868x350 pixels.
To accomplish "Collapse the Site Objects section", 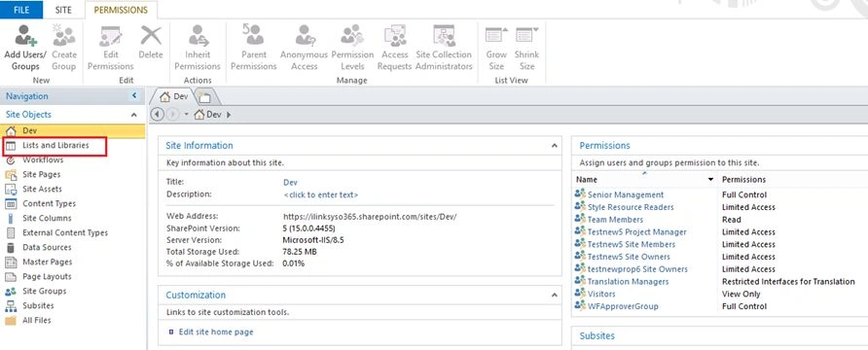I will [134, 115].
